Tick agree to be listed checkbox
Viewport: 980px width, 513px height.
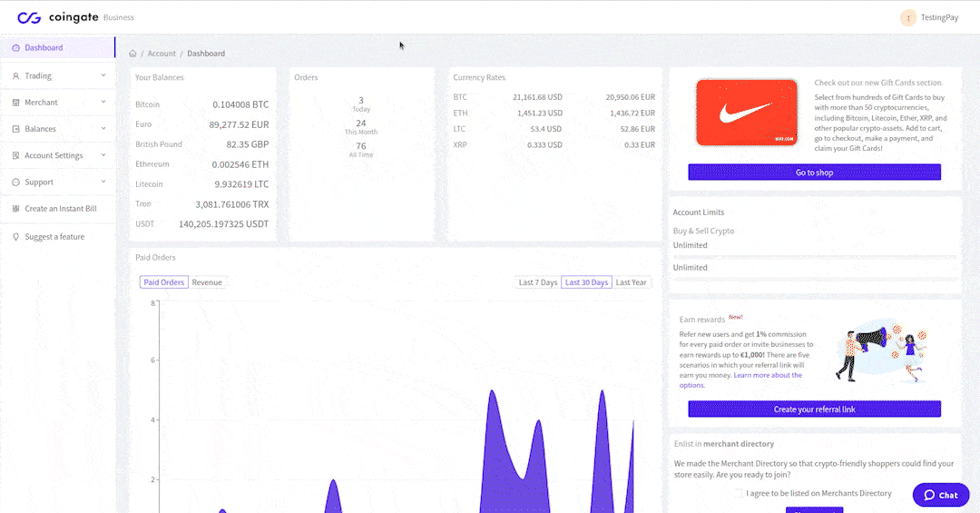pyautogui.click(x=739, y=493)
